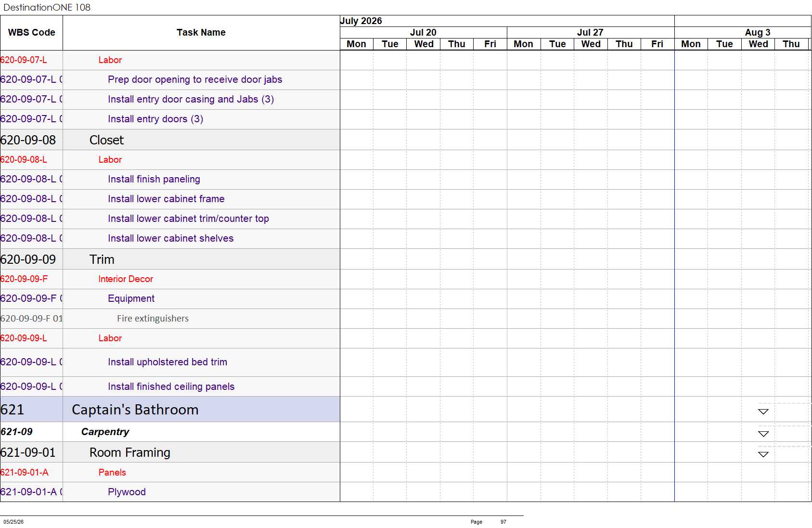Select the Carpentry row
The image size is (812, 528).
coord(170,432)
